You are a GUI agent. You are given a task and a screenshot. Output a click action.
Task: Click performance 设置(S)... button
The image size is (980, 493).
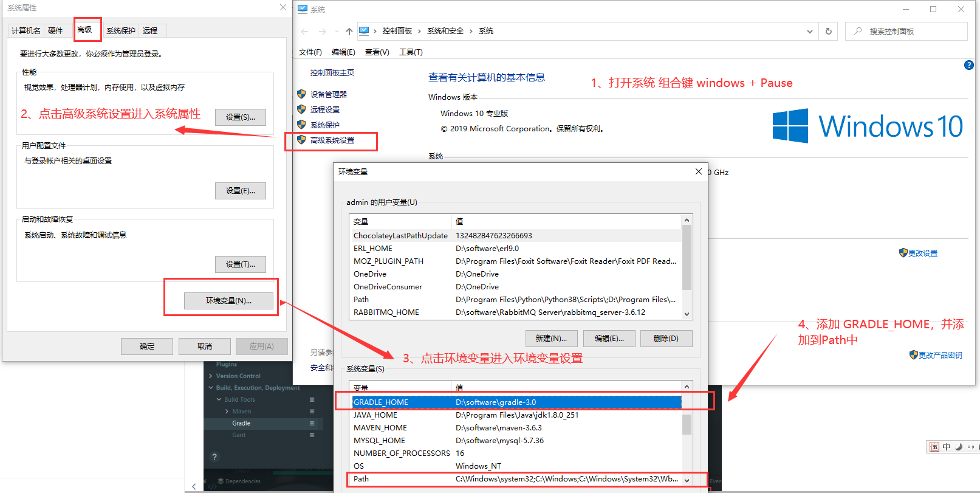click(x=241, y=117)
